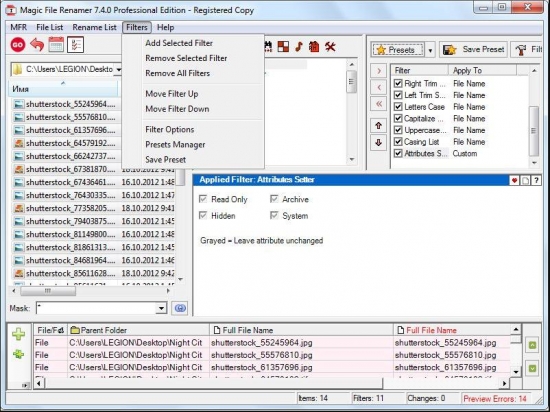Toggle the Read Only attribute checkbox

click(x=203, y=199)
